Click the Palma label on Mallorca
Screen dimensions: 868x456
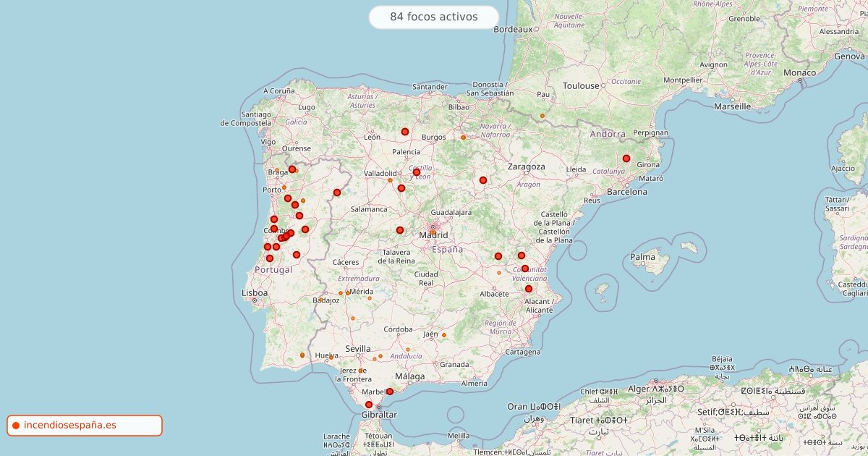coord(642,257)
